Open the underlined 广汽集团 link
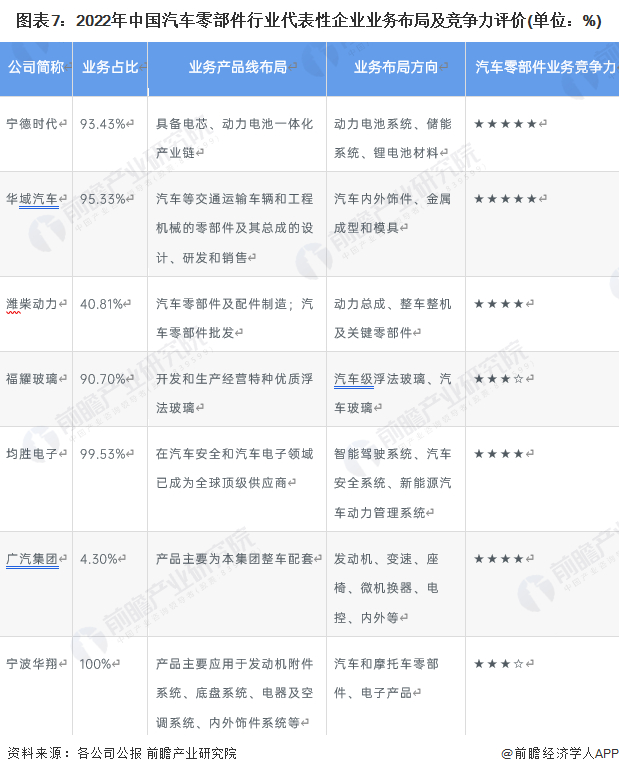Image resolution: width=619 pixels, height=774 pixels. [32, 559]
